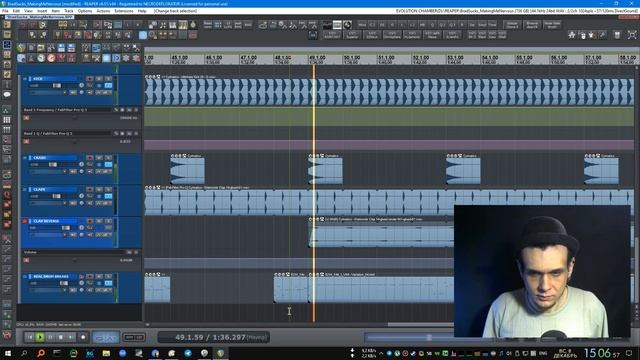Screen dimensions: 640x360
Task: Open Windows search magnifier on taskbar
Action: pos(24,353)
